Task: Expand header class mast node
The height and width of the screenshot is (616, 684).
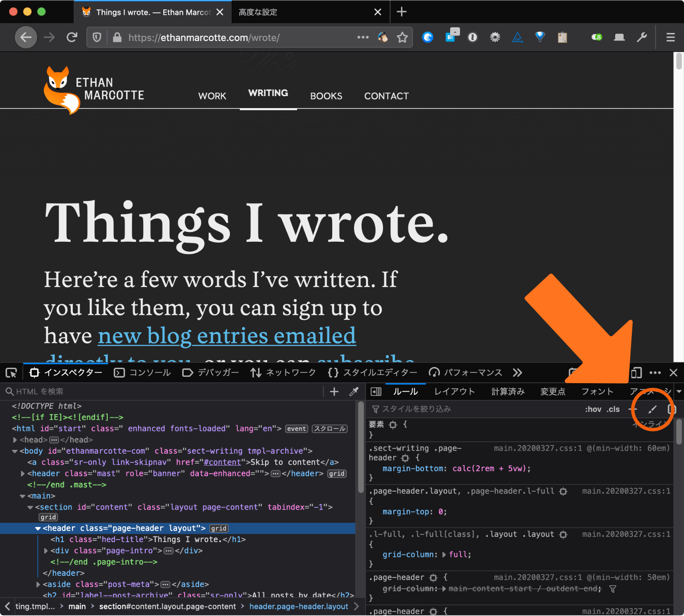Action: click(23, 473)
